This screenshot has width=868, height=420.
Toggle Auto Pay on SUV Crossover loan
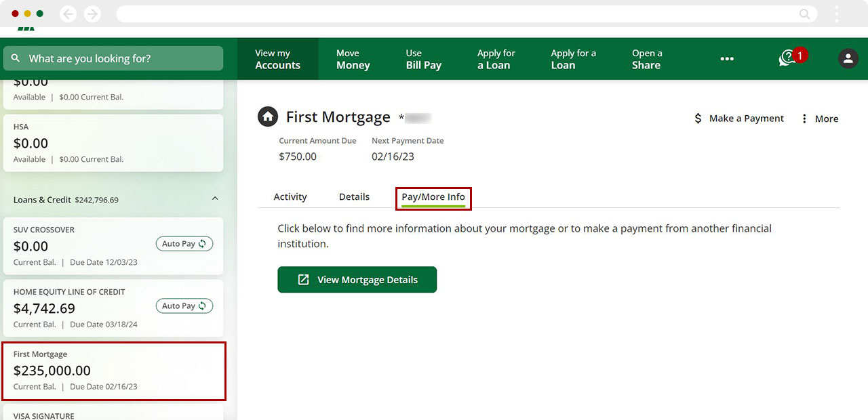point(184,244)
